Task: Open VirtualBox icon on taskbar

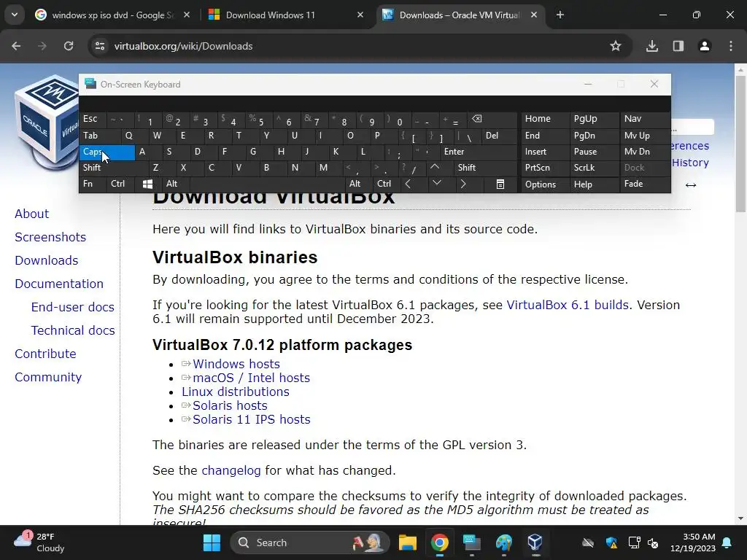Action: coord(535,542)
